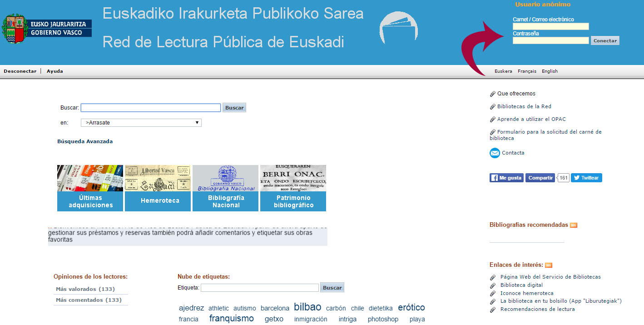Click the RSS icon beside Bibliografías recomendadas
The image size is (644, 325).
[574, 225]
